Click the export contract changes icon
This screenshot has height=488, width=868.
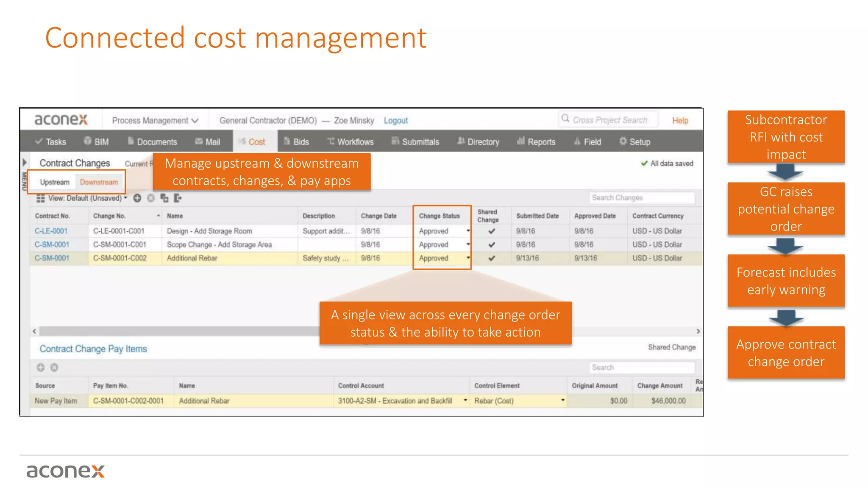coord(178,198)
